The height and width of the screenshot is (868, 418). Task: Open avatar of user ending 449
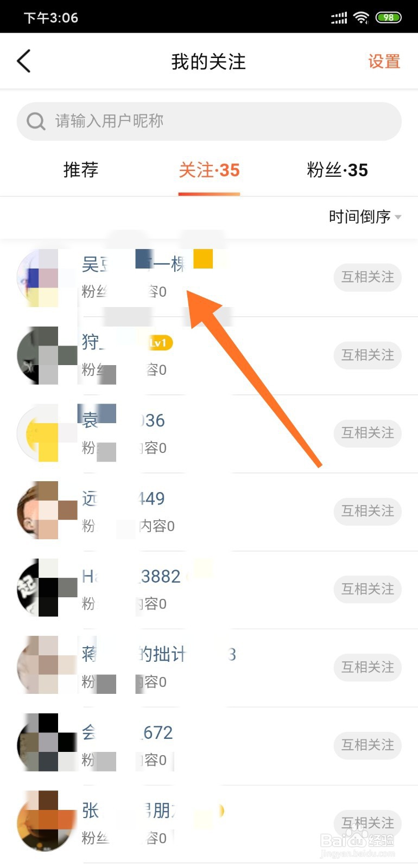(47, 510)
